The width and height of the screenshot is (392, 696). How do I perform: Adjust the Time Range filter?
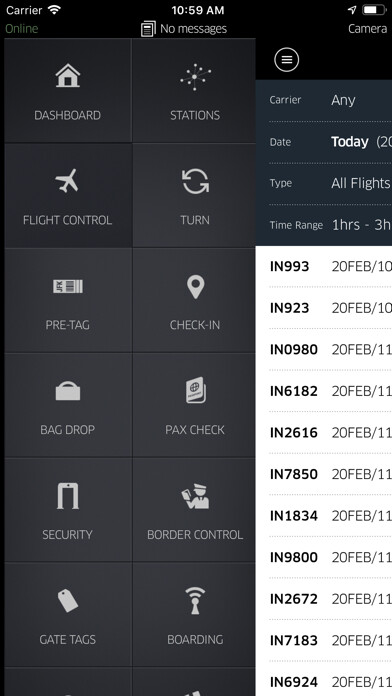[x=324, y=225]
